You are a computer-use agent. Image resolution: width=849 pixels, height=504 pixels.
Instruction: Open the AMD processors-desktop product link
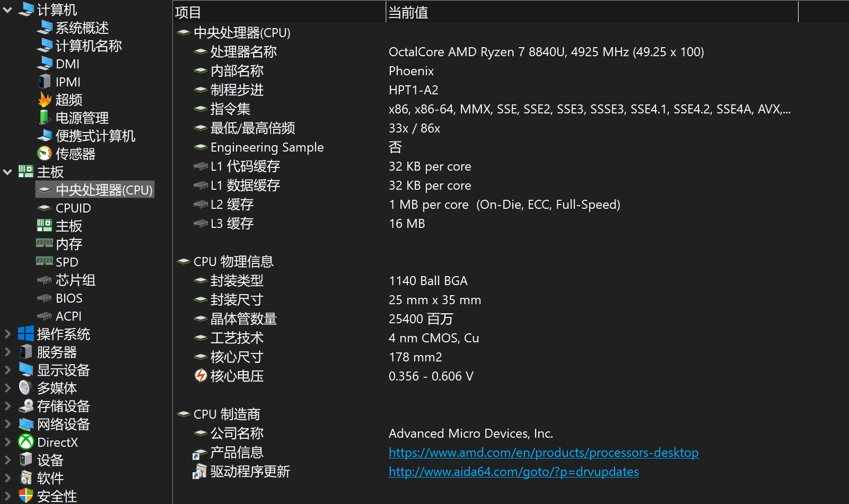[543, 453]
